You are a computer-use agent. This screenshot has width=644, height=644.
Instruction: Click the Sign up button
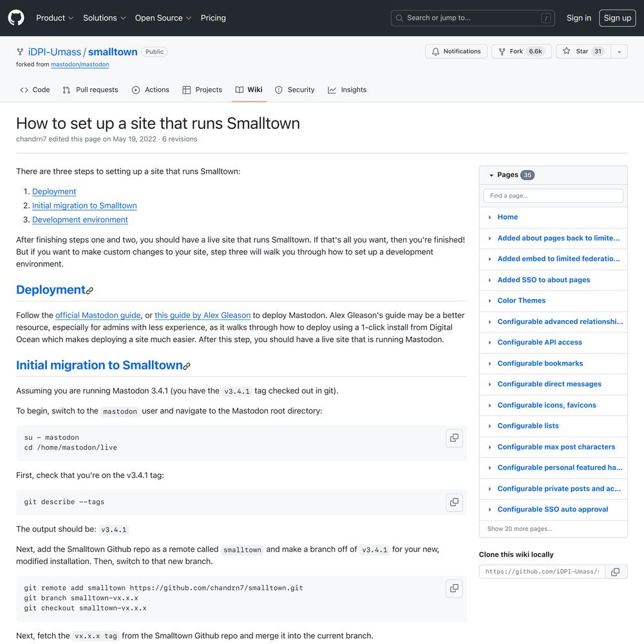point(618,18)
